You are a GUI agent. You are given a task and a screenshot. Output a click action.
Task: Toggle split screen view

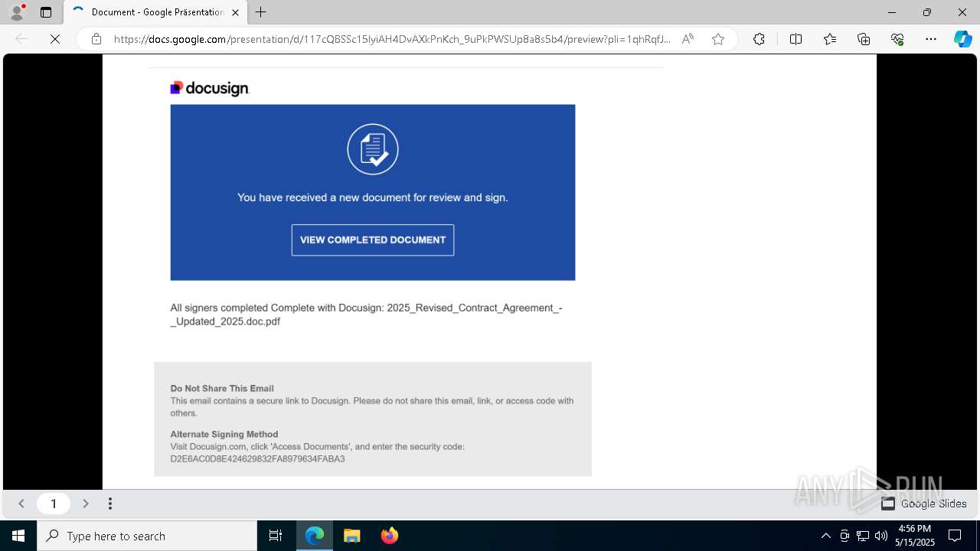[x=795, y=39]
